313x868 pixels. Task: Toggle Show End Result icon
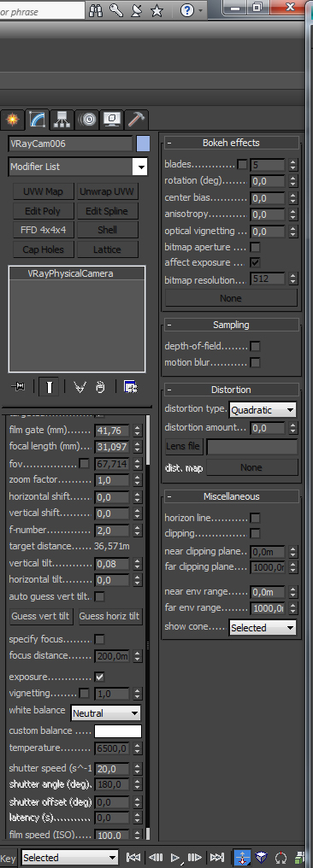(x=49, y=387)
